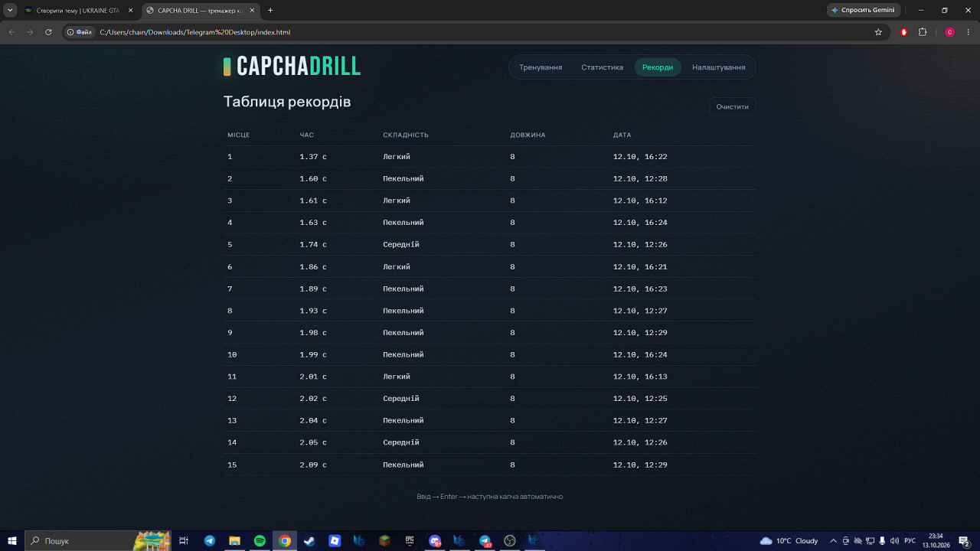Image resolution: width=980 pixels, height=551 pixels.
Task: Click the Спросить Gemini button
Action: [863, 10]
